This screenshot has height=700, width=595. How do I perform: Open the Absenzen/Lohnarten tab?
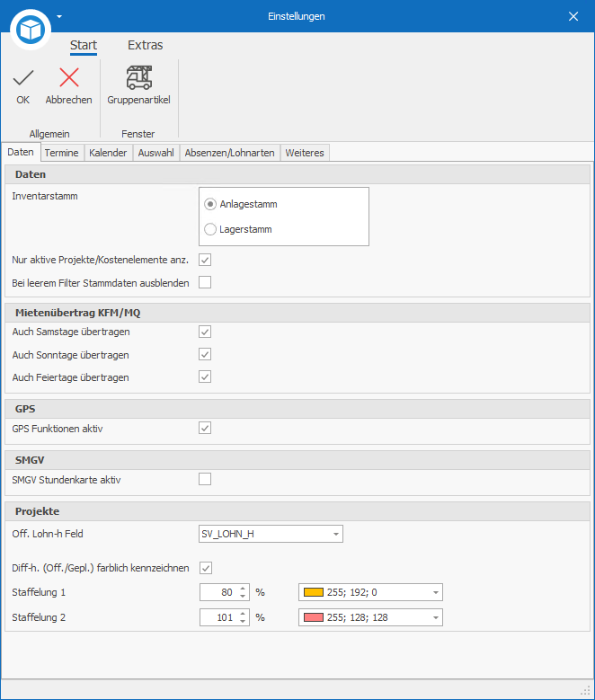click(x=229, y=153)
